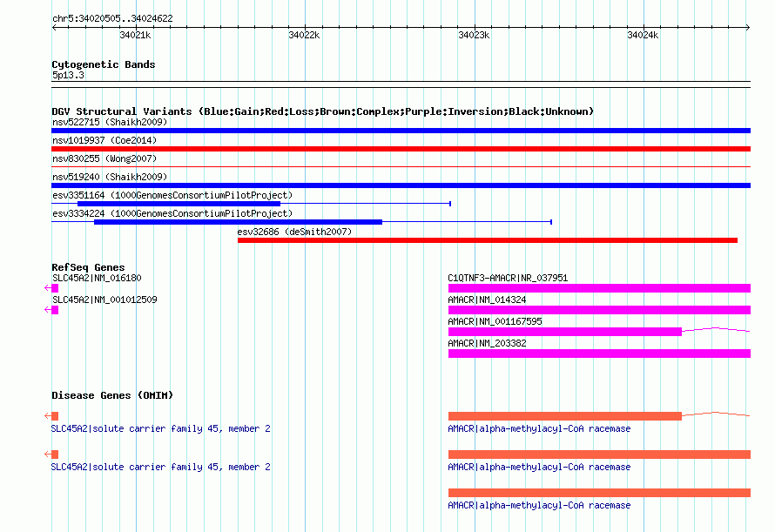775x532 pixels.
Task: Click the esv3351164 variant label
Action: click(x=172, y=195)
